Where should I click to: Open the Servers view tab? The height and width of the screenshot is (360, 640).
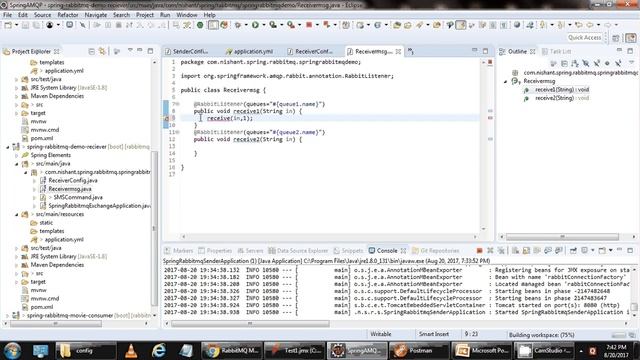coord(250,251)
